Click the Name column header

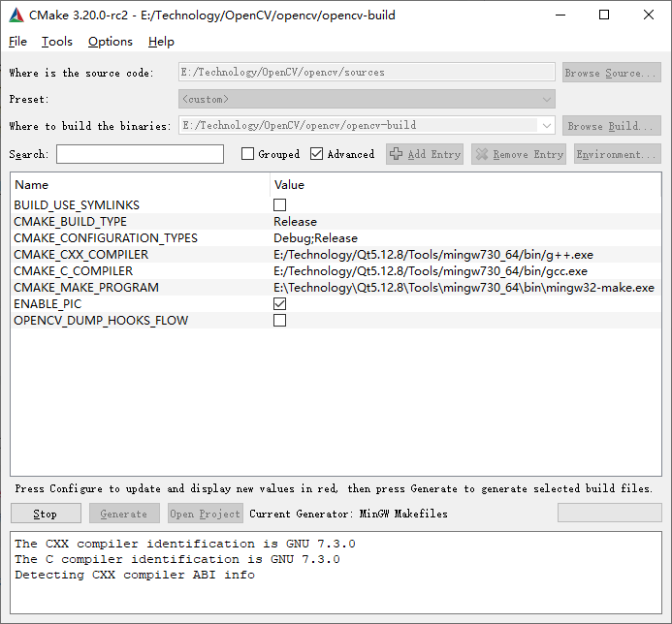pos(32,185)
